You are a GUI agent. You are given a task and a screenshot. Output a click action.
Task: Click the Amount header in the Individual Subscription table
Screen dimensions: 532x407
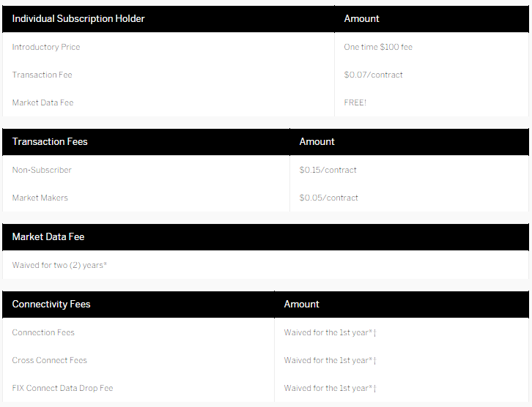click(361, 18)
